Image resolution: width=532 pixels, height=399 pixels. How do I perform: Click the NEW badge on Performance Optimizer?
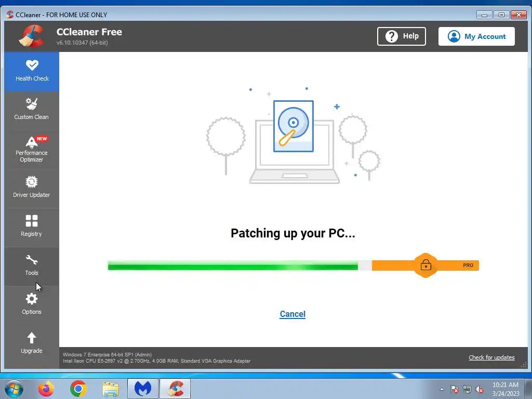click(42, 139)
